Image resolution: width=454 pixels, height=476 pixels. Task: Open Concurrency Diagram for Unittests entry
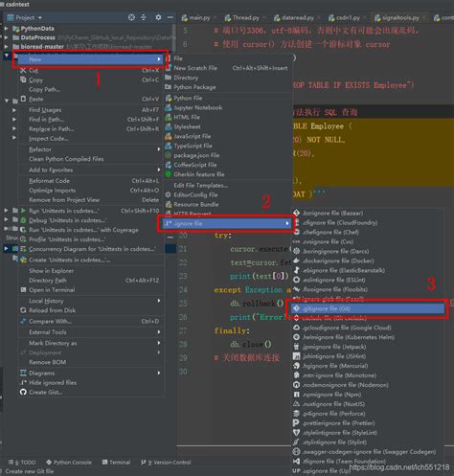click(90, 249)
